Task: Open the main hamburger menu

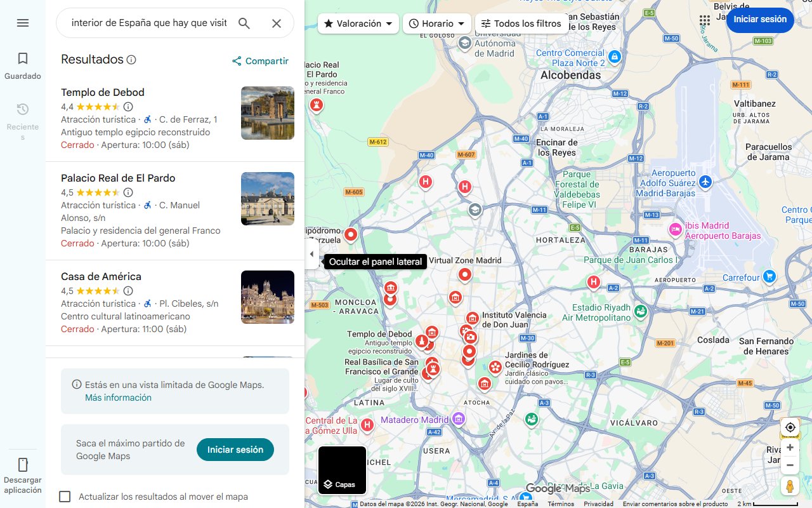Action: tap(23, 23)
